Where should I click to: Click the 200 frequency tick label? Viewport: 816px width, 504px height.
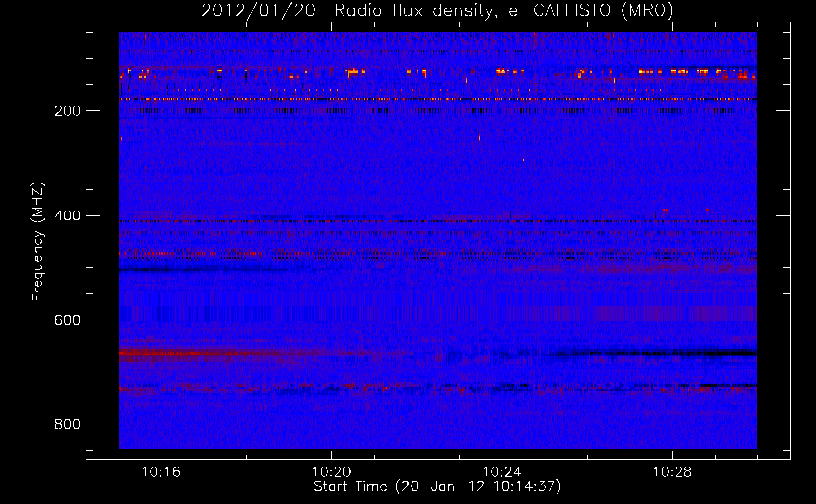[68, 111]
